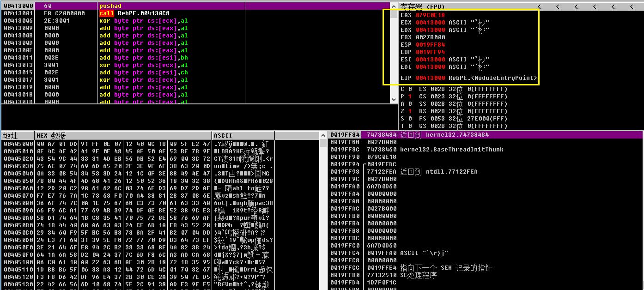Screen dimensions: 644x290
Task: Select dump row at address 00405050
Action: pyautogui.click(x=138, y=181)
